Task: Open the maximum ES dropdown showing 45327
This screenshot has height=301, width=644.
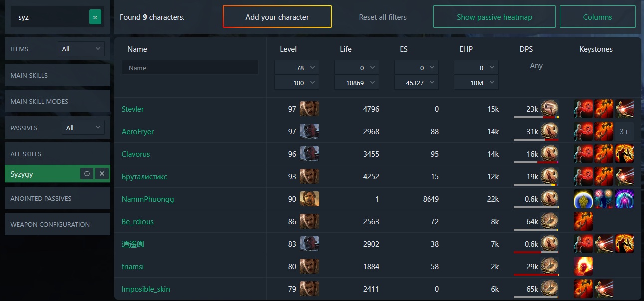Action: tap(417, 83)
